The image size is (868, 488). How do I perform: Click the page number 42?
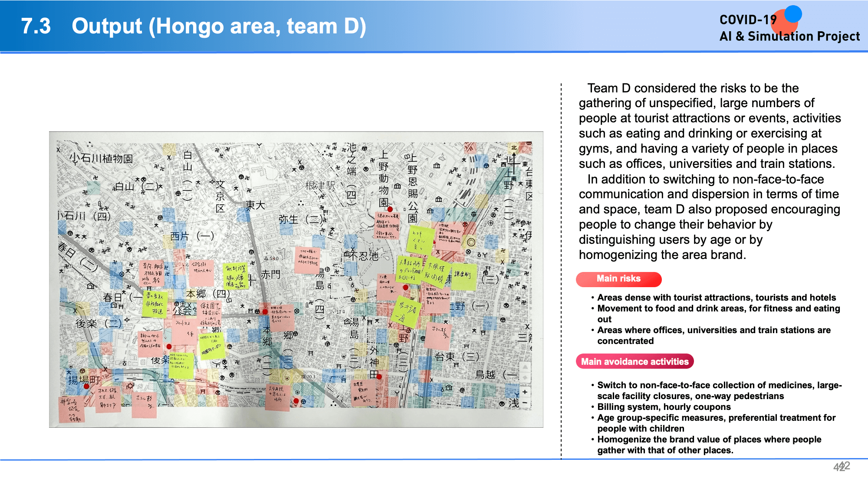[x=842, y=466]
